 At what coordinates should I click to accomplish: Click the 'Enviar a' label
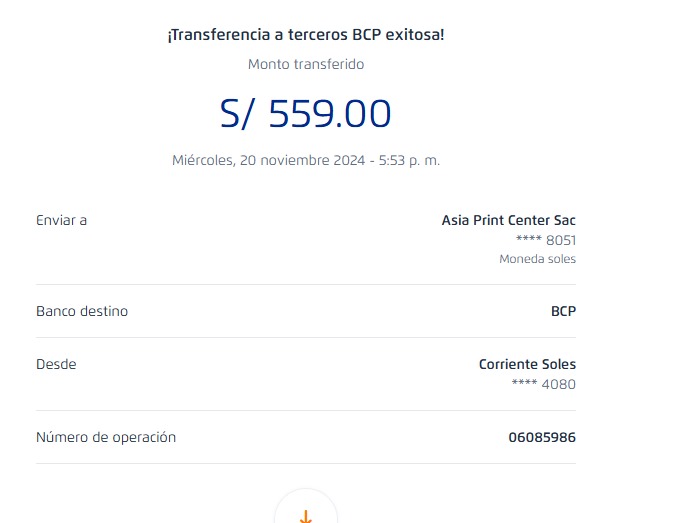click(61, 220)
